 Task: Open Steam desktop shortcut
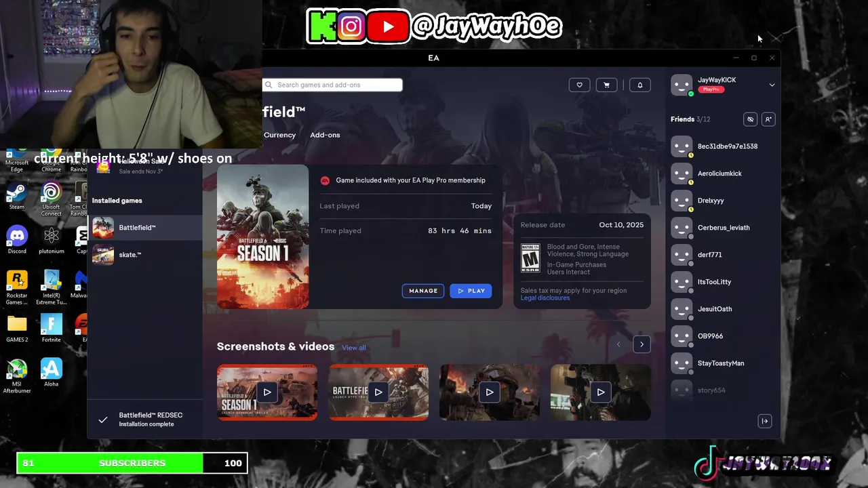[17, 197]
